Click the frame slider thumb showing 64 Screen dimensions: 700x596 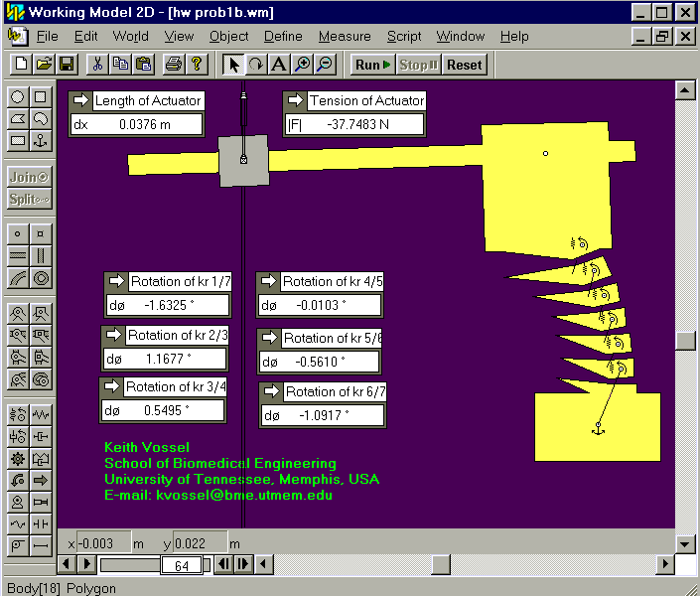click(x=182, y=565)
